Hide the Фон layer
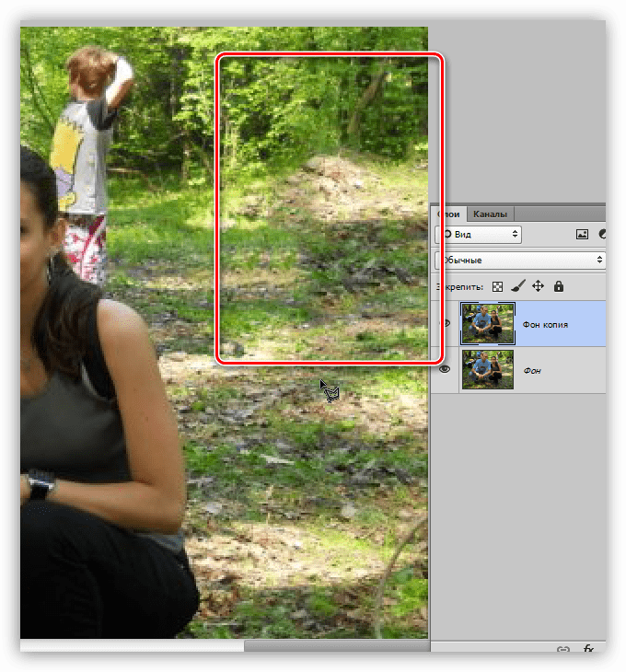The height and width of the screenshot is (672, 626). (445, 369)
